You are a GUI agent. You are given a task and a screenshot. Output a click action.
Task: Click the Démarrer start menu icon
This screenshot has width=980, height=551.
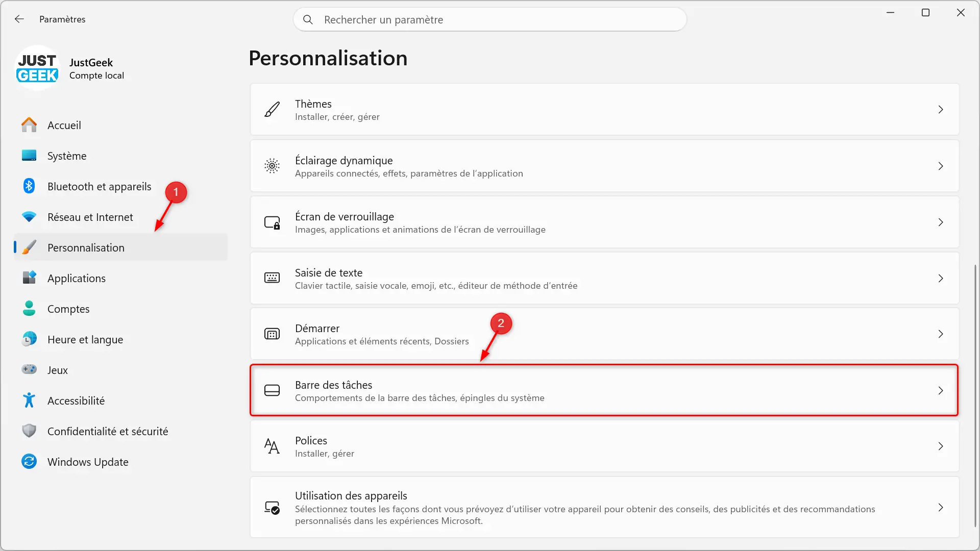pos(272,334)
